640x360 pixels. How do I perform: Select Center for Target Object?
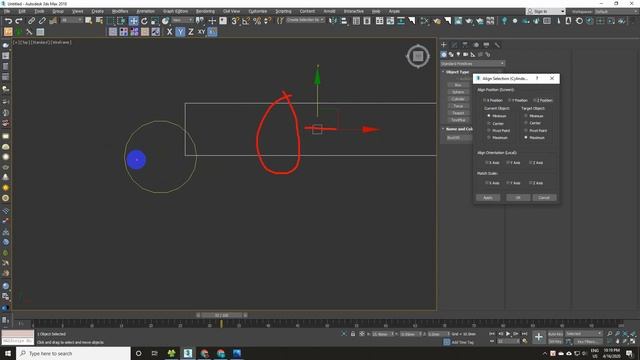click(533, 123)
